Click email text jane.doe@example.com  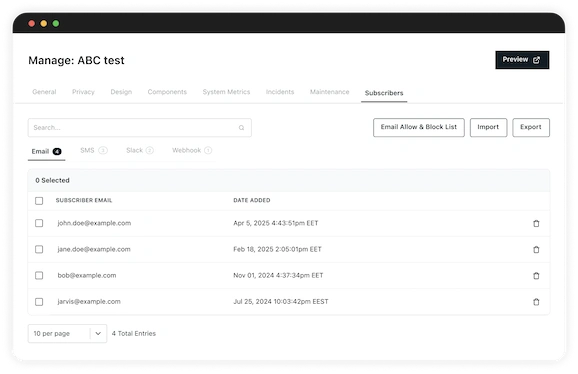tap(94, 249)
